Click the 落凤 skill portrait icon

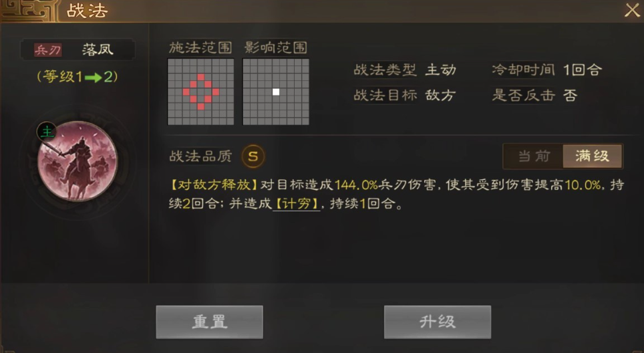point(77,161)
